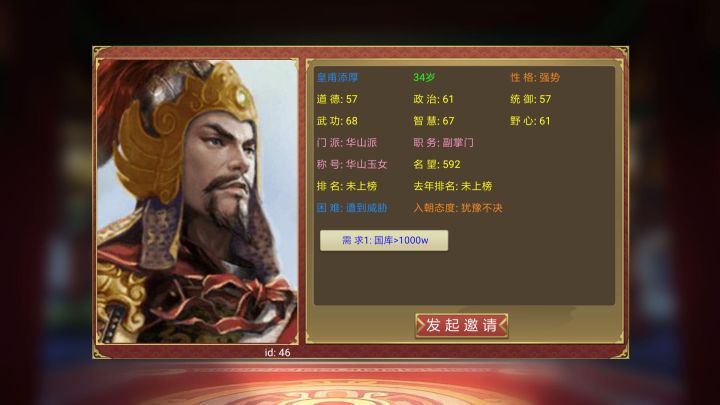
Task: Select the 智慧: 67 stat
Action: pos(434,121)
